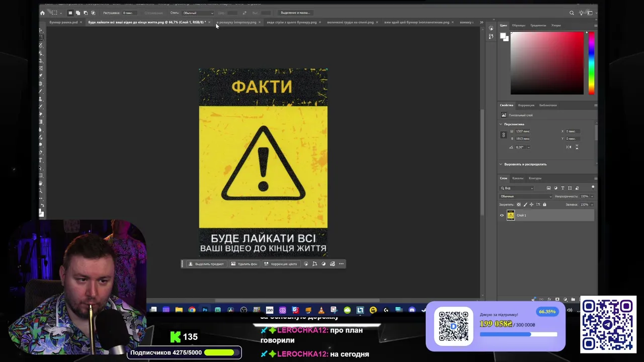Collapse the Перспектива section in Properties

[501, 124]
